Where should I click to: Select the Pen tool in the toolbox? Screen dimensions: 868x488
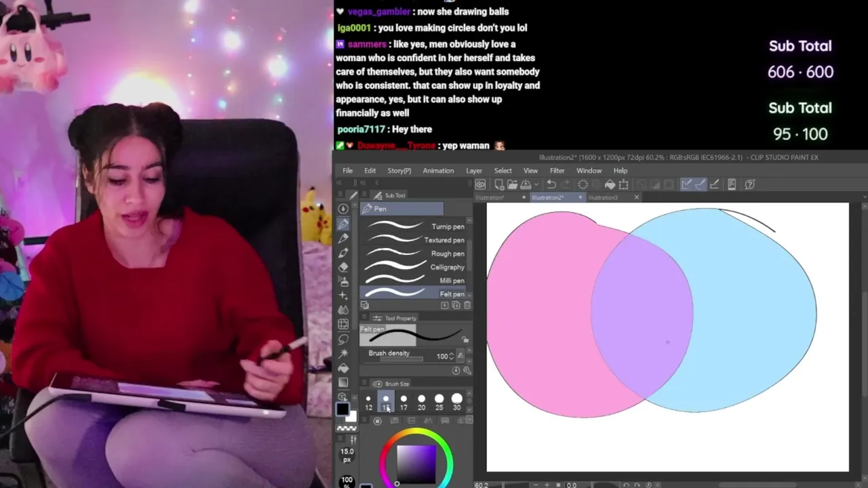click(343, 224)
